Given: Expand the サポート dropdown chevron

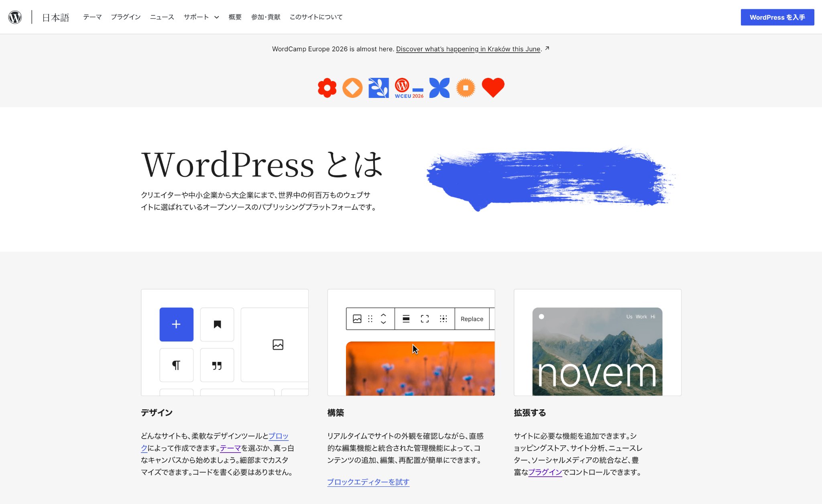Looking at the screenshot, I should point(217,17).
